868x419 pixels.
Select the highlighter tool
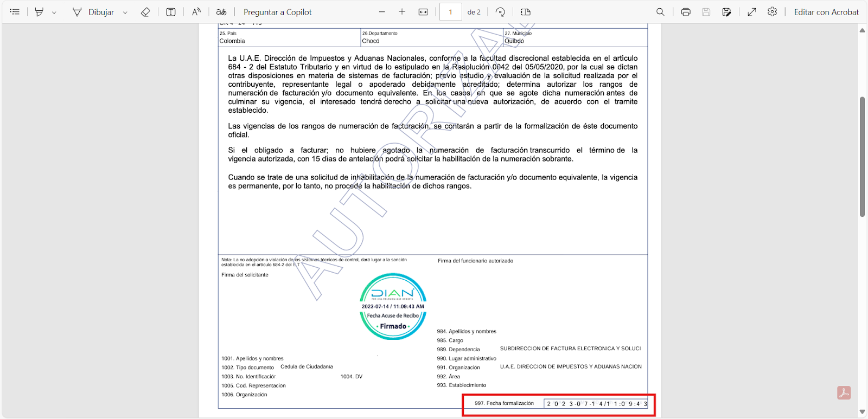(x=39, y=12)
